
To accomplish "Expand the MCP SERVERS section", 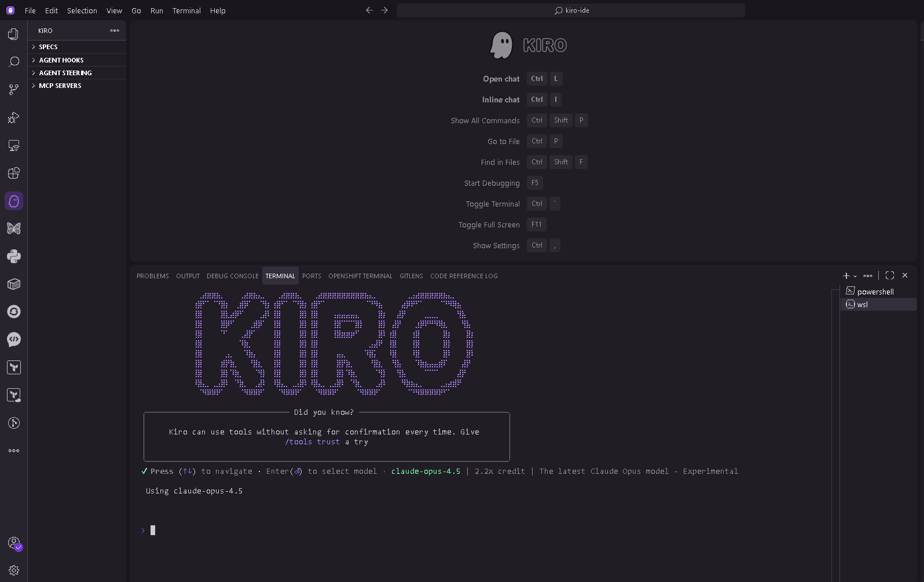I will [x=60, y=86].
